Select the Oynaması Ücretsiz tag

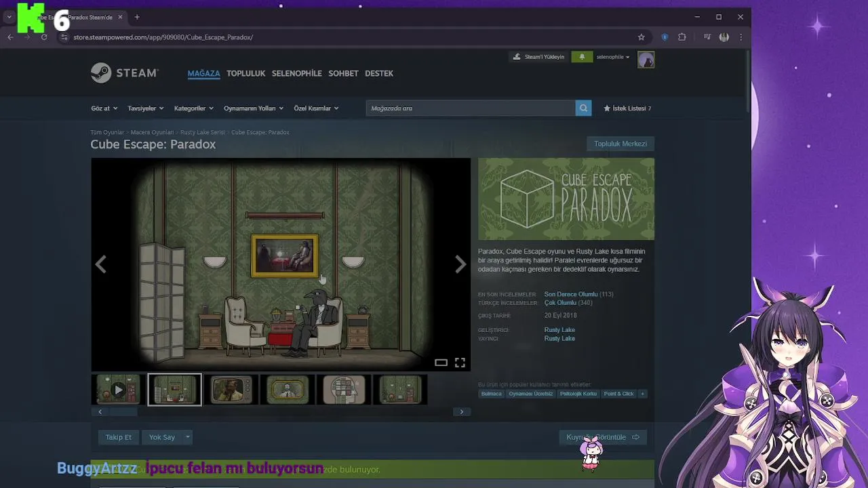coord(531,394)
